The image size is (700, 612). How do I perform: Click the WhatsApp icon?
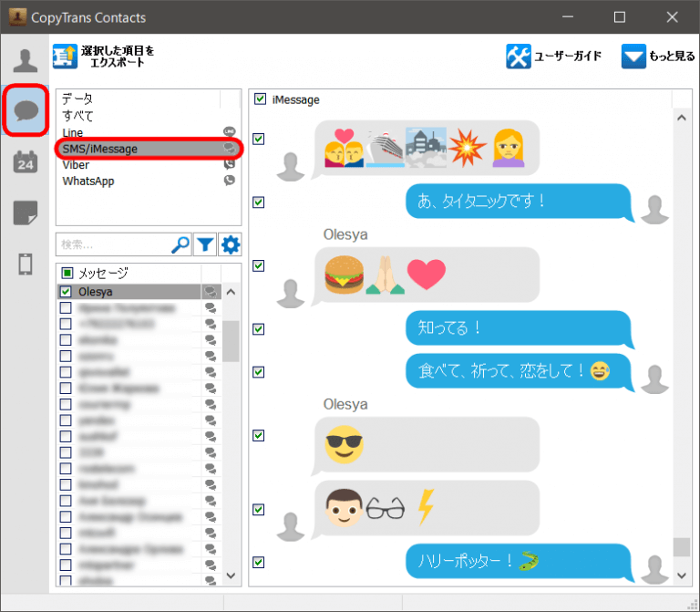pyautogui.click(x=230, y=180)
